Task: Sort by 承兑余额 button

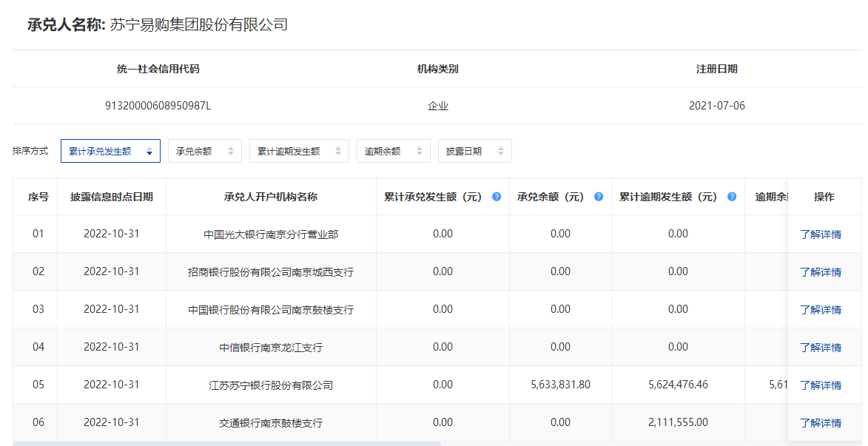Action: 205,151
